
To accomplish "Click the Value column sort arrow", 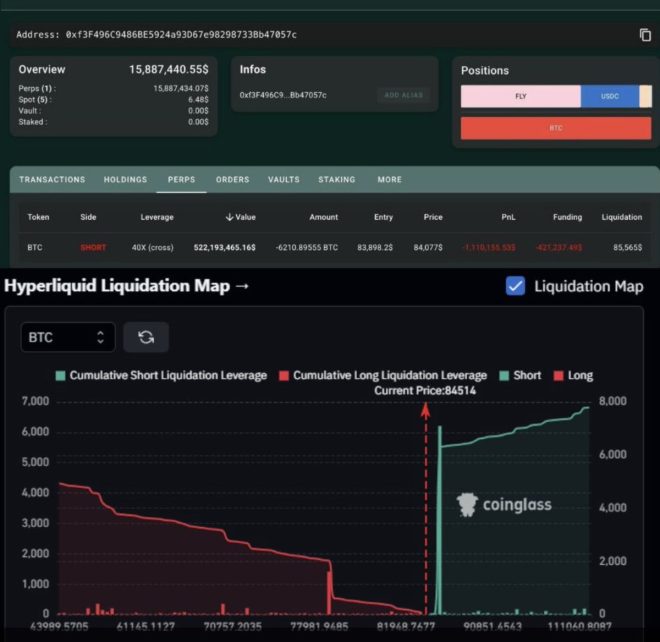I will click(229, 217).
